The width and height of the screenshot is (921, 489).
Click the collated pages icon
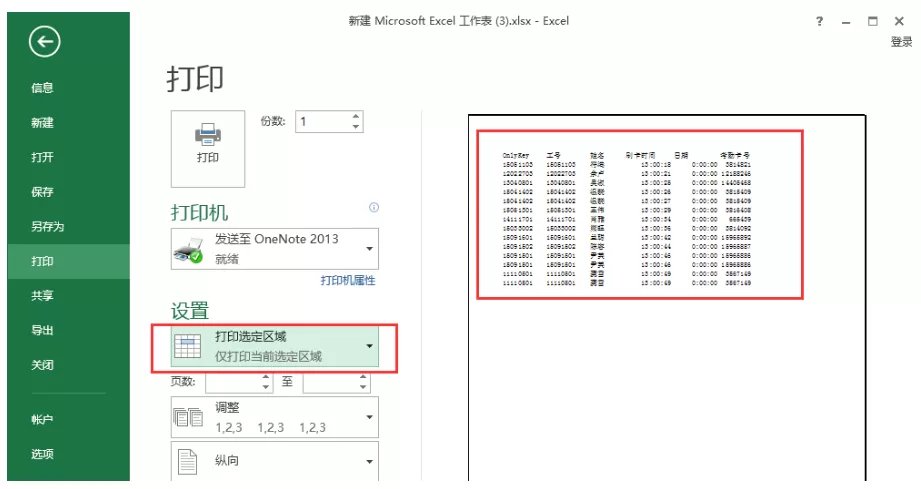188,417
